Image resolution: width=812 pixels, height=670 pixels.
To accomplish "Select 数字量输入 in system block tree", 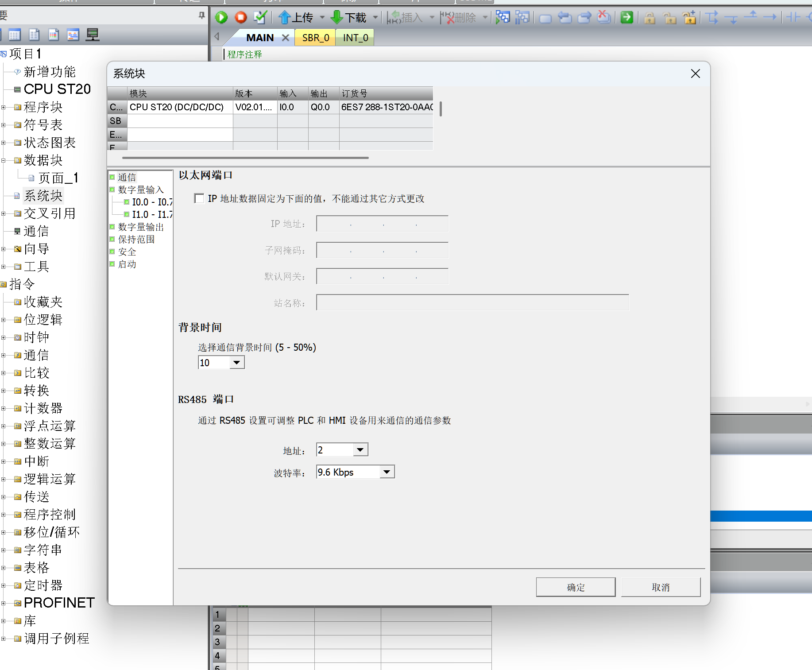I will (x=141, y=190).
